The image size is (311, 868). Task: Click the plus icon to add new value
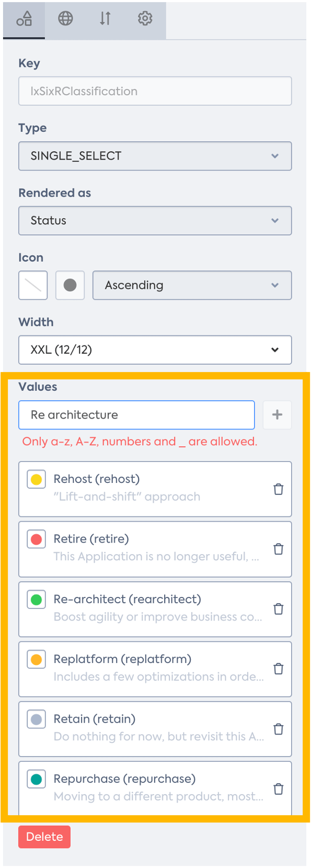pos(277,415)
